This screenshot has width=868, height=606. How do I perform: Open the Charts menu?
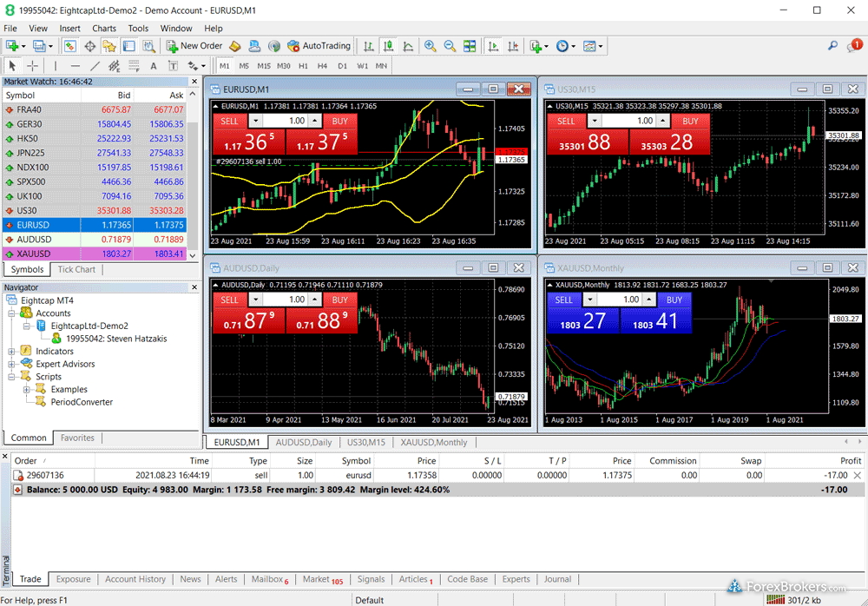click(104, 29)
